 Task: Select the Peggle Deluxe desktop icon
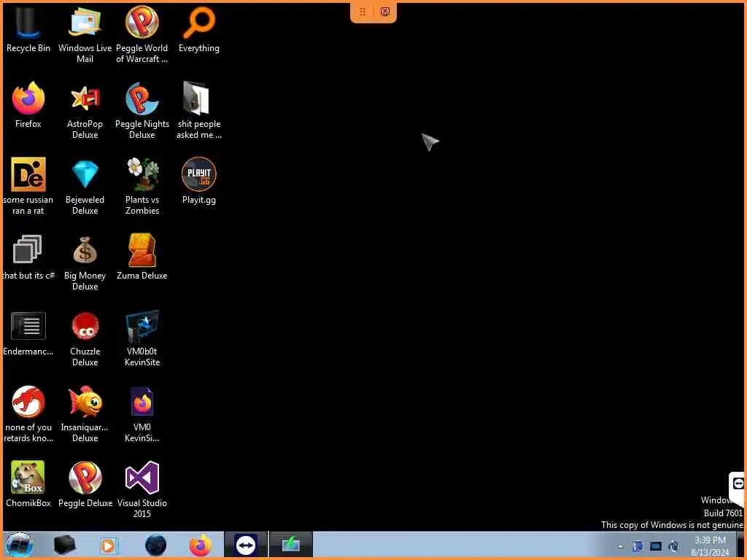pyautogui.click(x=85, y=484)
